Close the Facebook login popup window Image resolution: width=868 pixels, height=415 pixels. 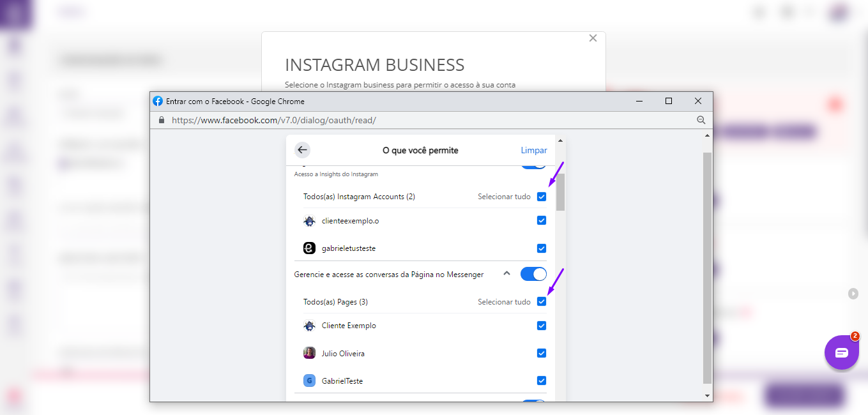(x=698, y=101)
